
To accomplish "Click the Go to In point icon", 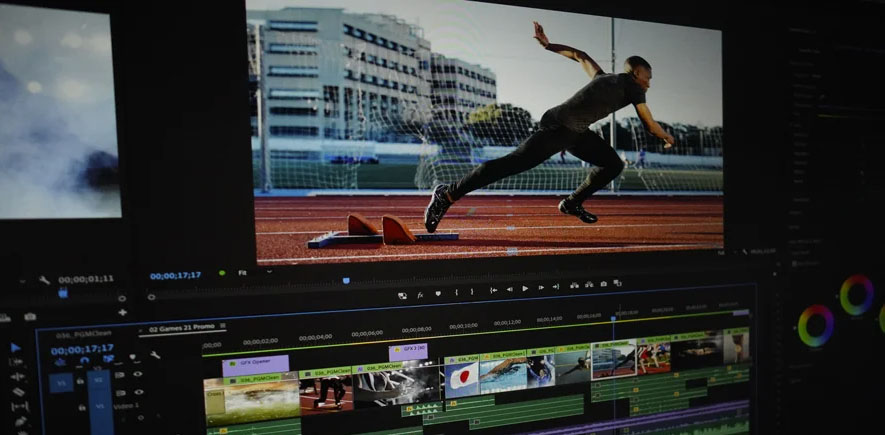I will 494,290.
